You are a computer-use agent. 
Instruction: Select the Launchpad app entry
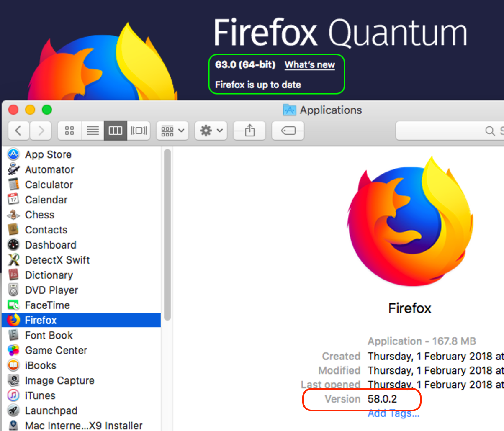pyautogui.click(x=51, y=410)
